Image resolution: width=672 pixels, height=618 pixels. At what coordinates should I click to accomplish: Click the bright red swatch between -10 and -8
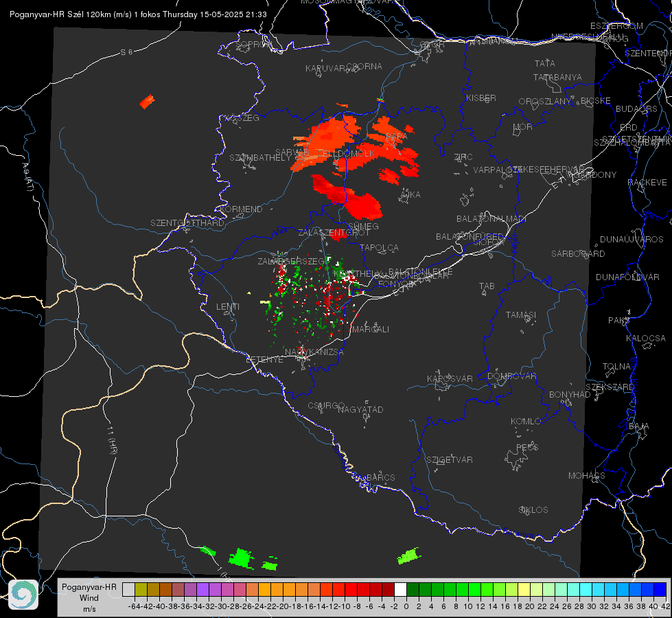(351, 589)
